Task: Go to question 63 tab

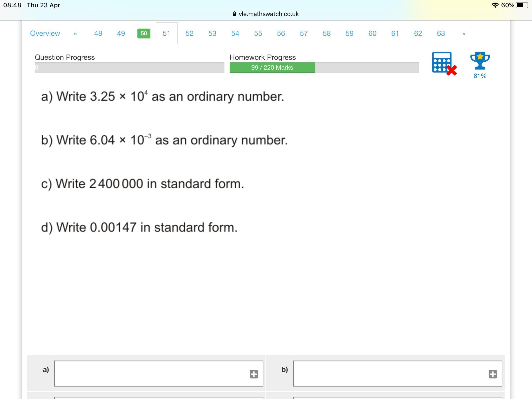Action: 441,34
